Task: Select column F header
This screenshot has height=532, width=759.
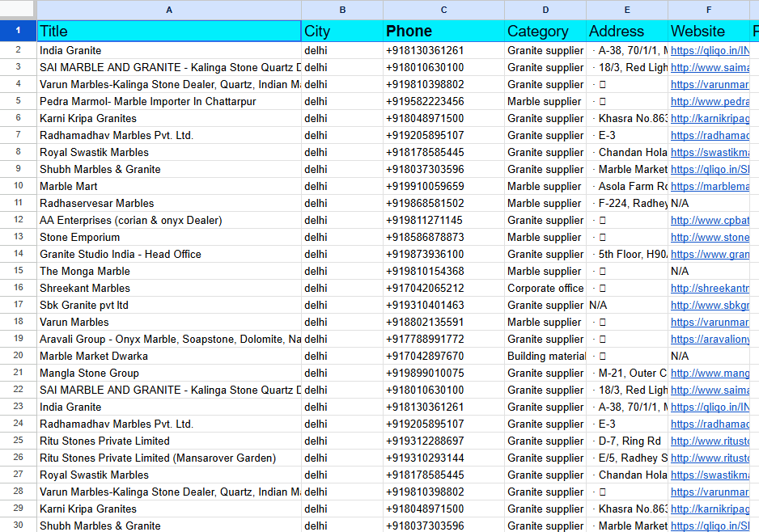Action: pyautogui.click(x=709, y=10)
